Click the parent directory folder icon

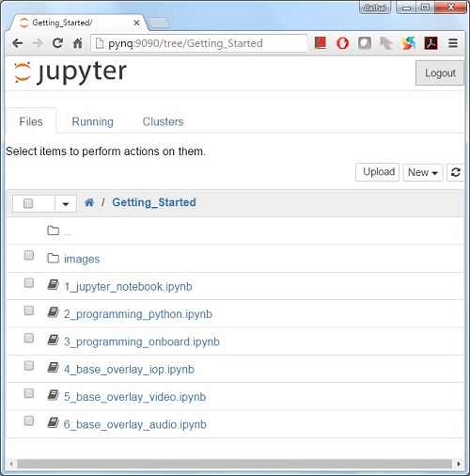53,230
